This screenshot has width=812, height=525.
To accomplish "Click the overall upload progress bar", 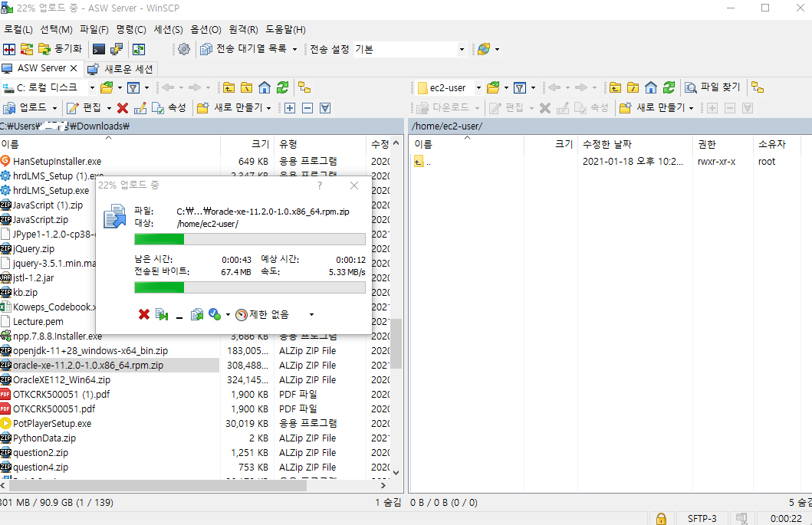I will point(250,287).
